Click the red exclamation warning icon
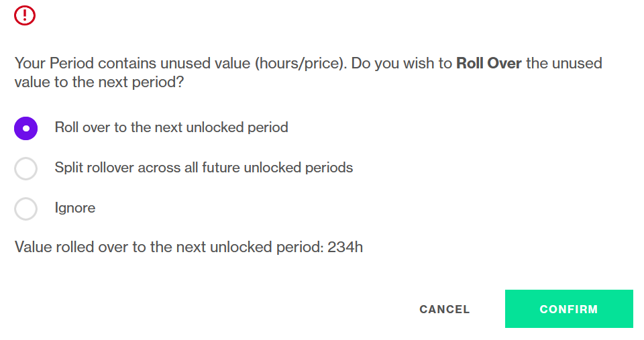The image size is (644, 340). [x=25, y=15]
